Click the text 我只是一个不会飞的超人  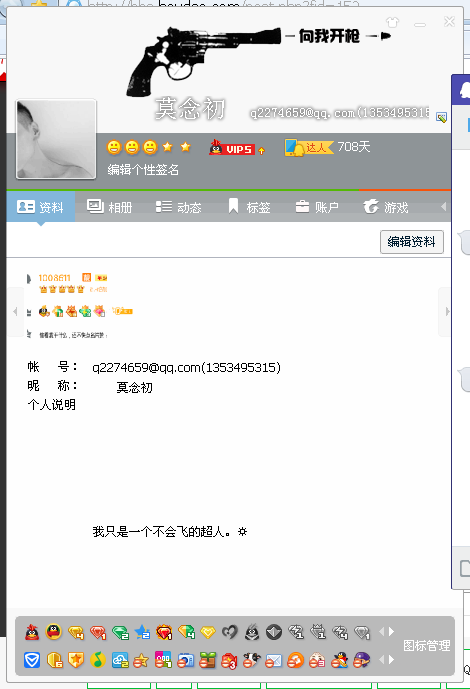(x=159, y=532)
